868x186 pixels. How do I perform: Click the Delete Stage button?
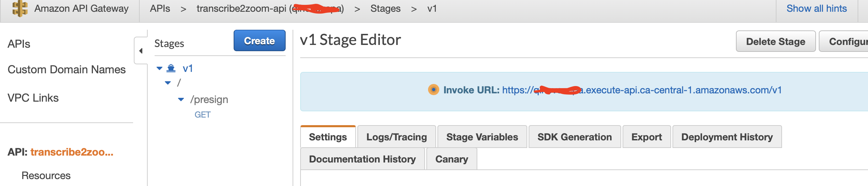click(776, 41)
